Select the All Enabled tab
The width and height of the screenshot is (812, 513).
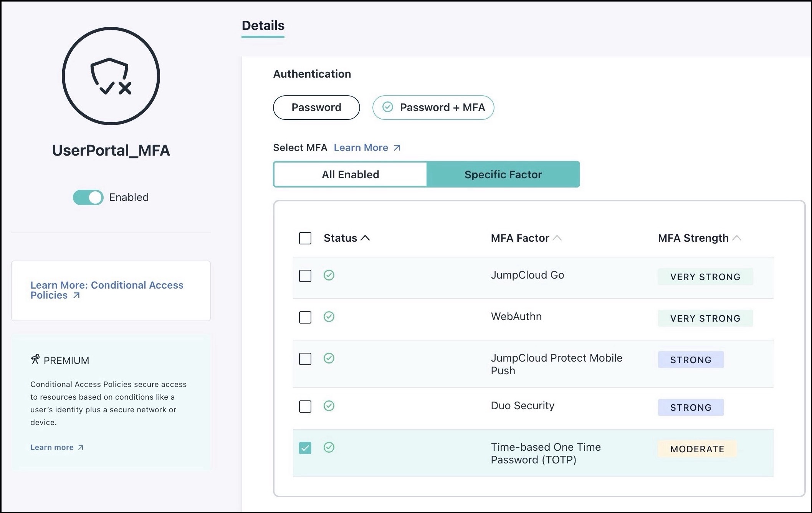coord(350,174)
